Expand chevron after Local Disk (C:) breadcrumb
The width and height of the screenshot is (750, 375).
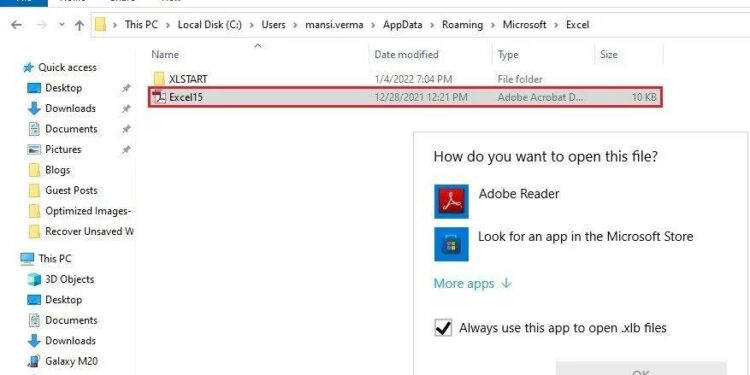coord(252,25)
